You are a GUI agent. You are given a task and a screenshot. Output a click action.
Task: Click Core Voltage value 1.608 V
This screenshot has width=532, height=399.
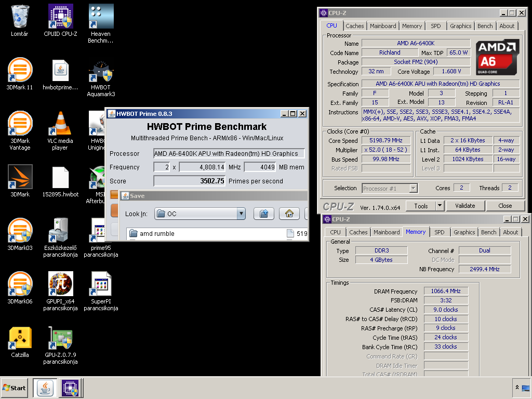(451, 71)
